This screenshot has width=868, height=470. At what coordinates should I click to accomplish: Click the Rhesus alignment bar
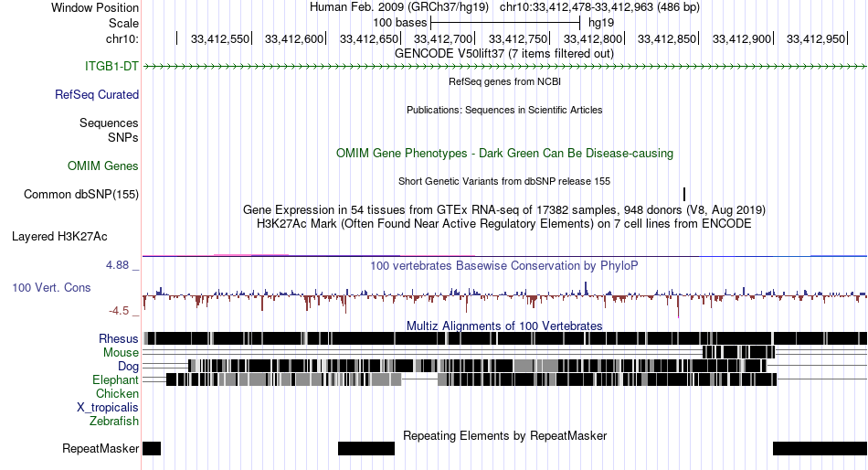(505, 338)
